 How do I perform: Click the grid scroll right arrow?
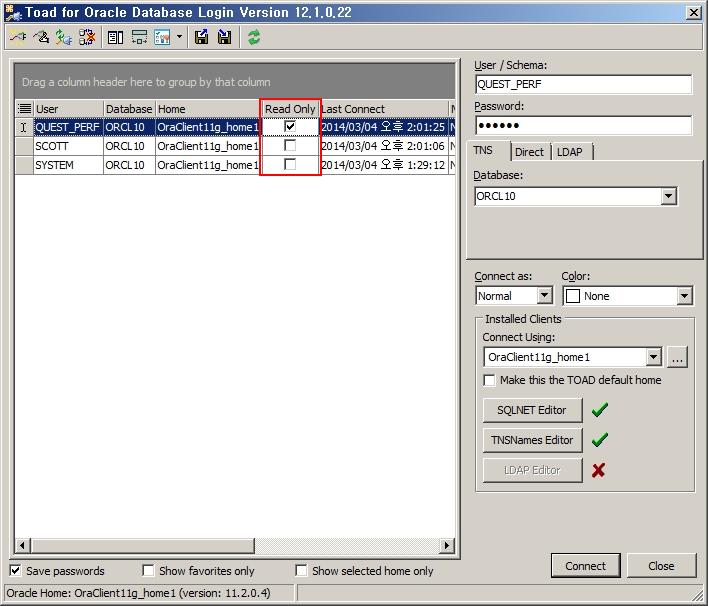coord(447,545)
